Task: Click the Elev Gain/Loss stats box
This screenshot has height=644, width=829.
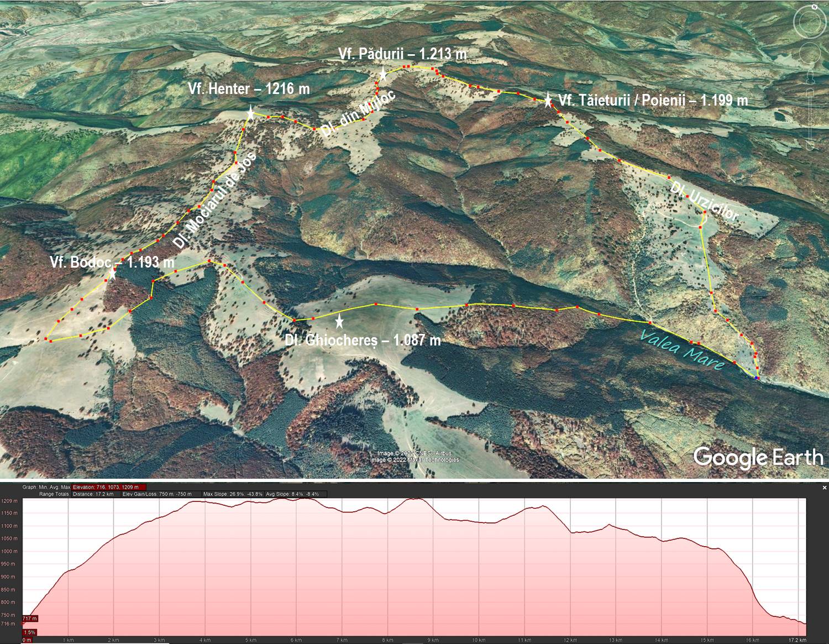Action: tap(158, 494)
